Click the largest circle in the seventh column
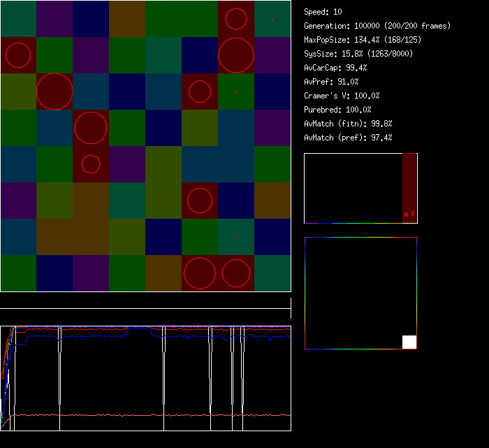 [236, 55]
